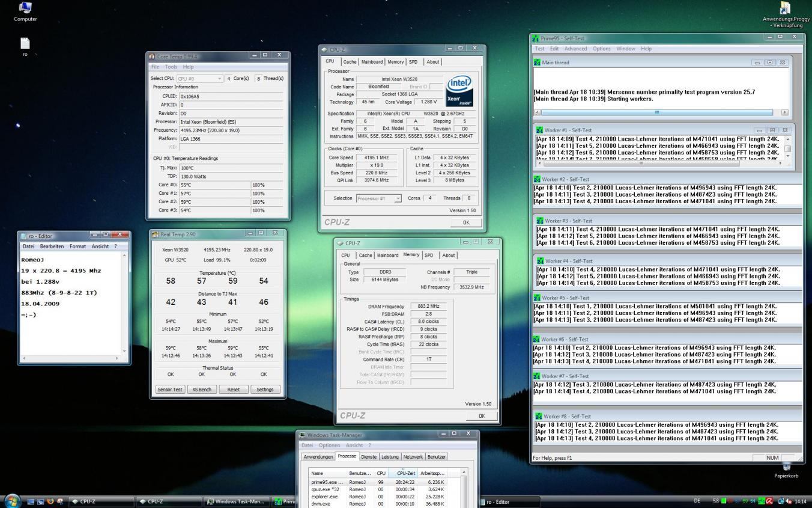Click the DE language indicator in the tray
This screenshot has height=508, width=812.
pyautogui.click(x=698, y=501)
